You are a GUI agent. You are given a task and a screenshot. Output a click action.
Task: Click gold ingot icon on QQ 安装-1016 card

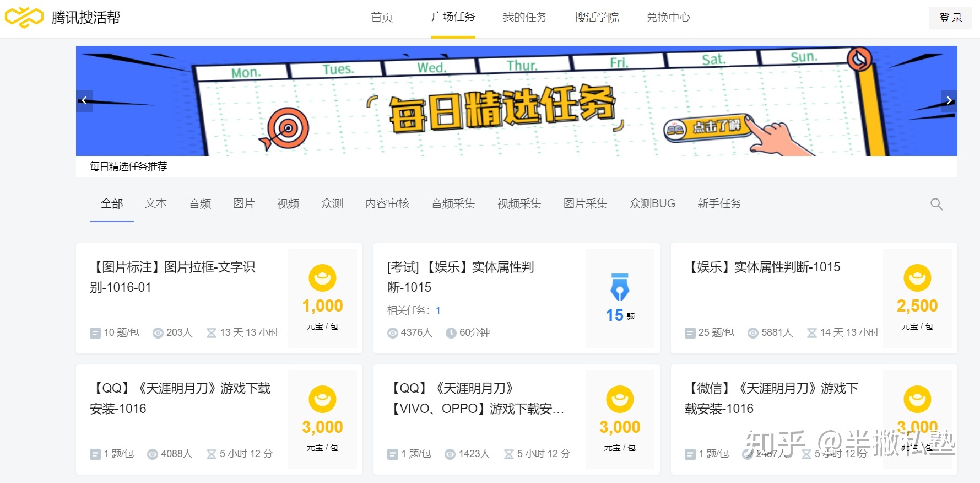322,399
